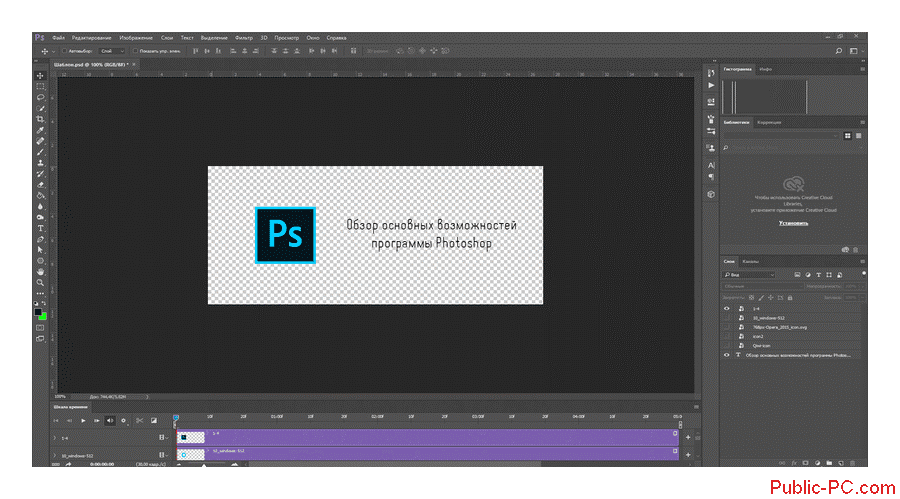Image resolution: width=900 pixels, height=499 pixels.
Task: Toggle audio mute button in timeline
Action: point(110,420)
